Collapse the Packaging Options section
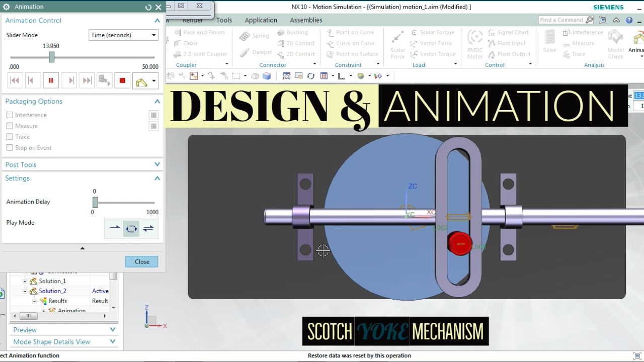 coord(157,101)
